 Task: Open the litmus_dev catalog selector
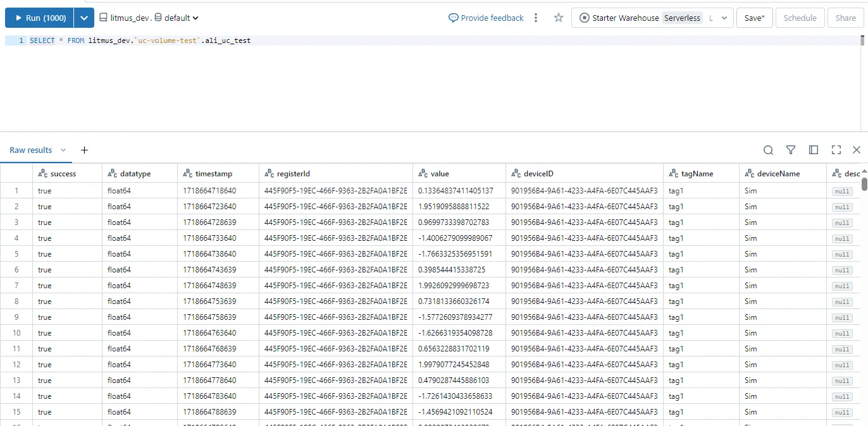(x=125, y=18)
